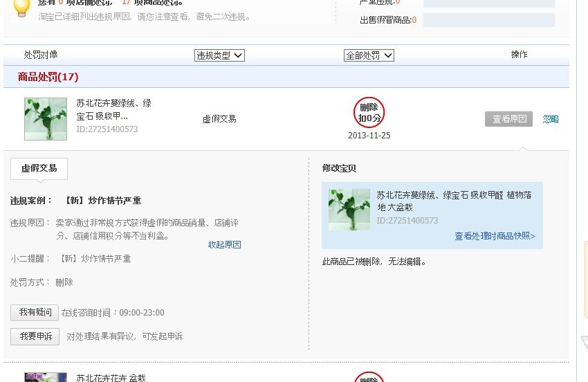Click the red 删除 扣0分 penalty badge
The height and width of the screenshot is (382, 588).
(369, 113)
